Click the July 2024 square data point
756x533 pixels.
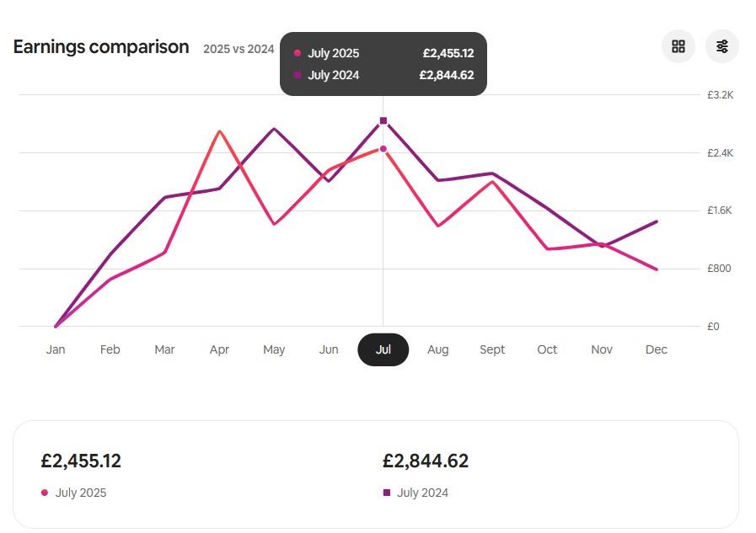coord(383,121)
